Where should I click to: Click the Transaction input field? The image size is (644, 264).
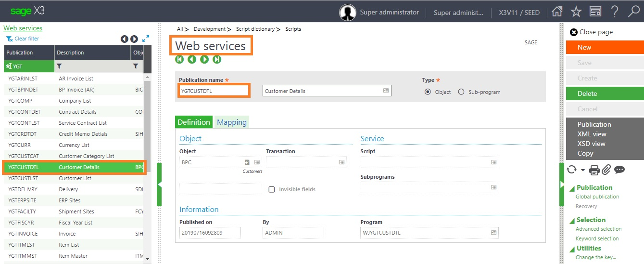(306, 162)
